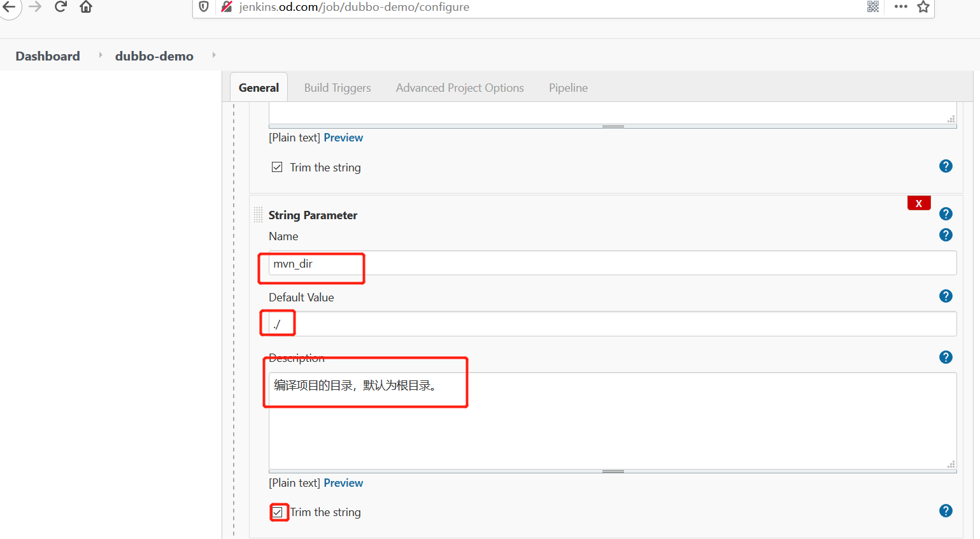
Task: Open the shield tracking protection icon
Action: (x=204, y=7)
